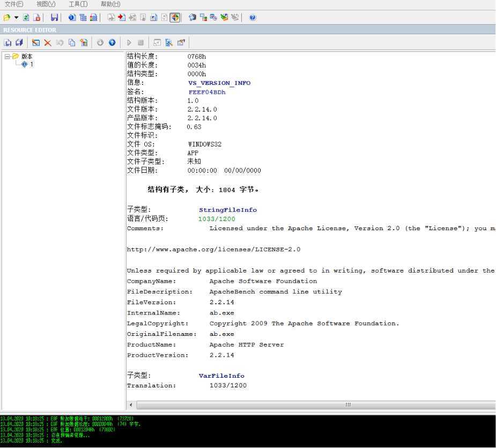
Task: Click the 'Apache Software Foundation' company name
Action: point(263,281)
